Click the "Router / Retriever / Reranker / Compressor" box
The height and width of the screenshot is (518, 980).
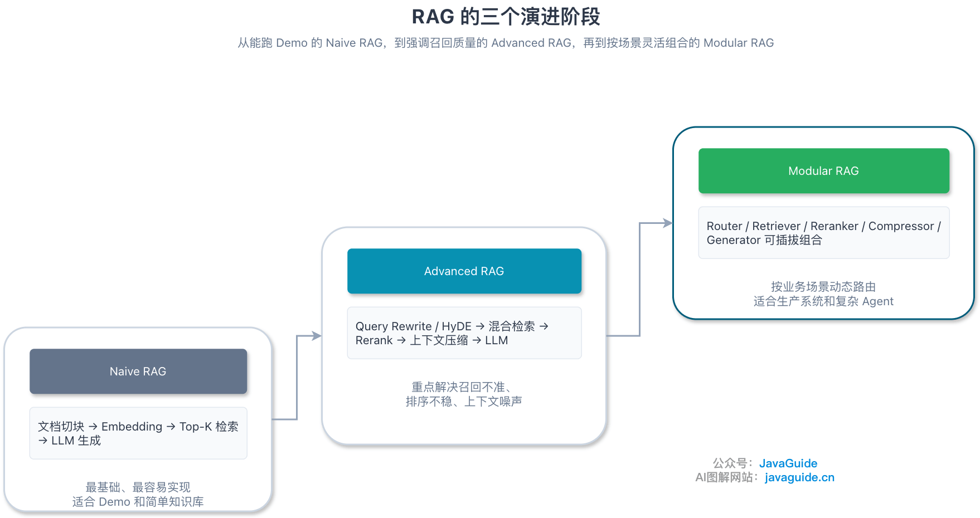point(824,233)
